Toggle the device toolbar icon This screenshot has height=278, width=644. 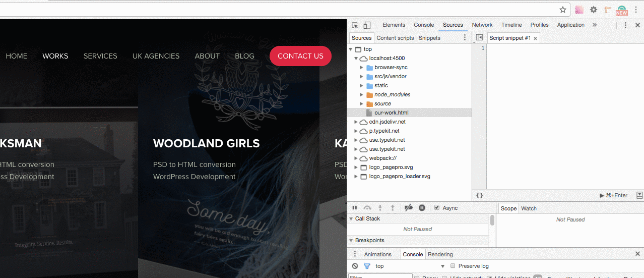[x=367, y=25]
